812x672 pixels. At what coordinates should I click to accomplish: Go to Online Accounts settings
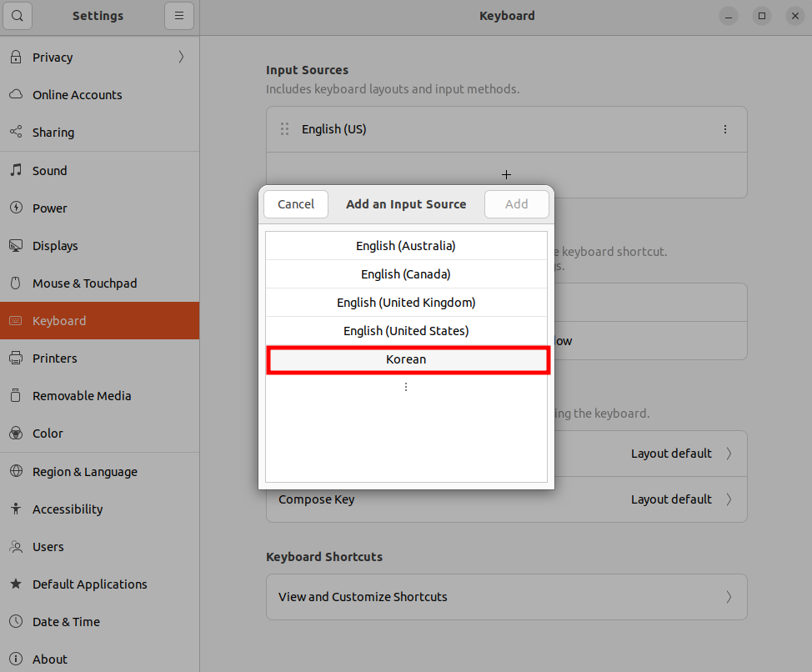99,95
